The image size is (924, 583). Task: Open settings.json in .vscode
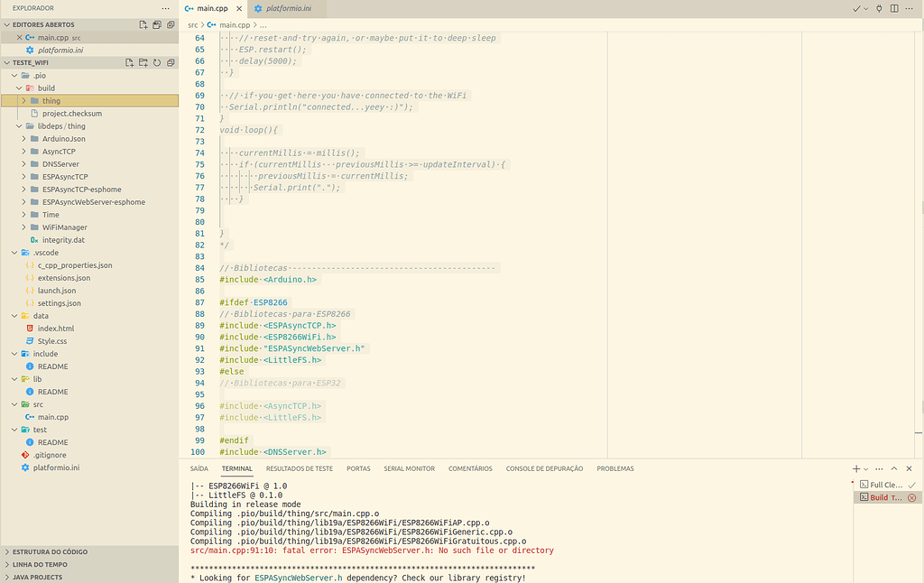[89, 303]
